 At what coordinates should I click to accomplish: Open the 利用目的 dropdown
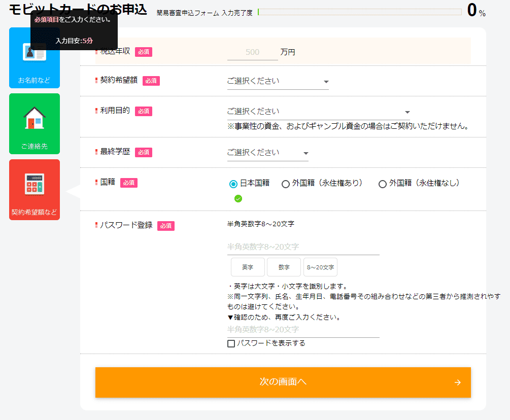tap(318, 112)
